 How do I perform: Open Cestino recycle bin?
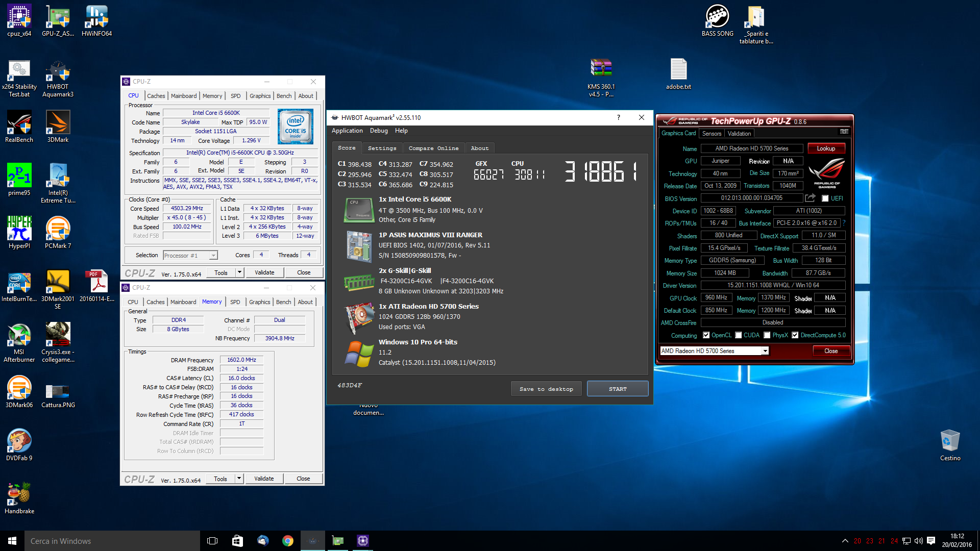(950, 445)
